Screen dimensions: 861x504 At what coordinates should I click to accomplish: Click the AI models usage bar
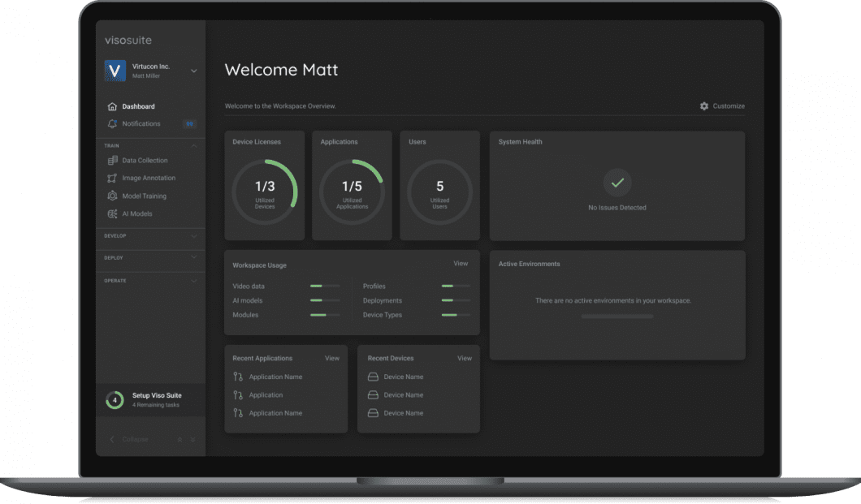click(325, 300)
